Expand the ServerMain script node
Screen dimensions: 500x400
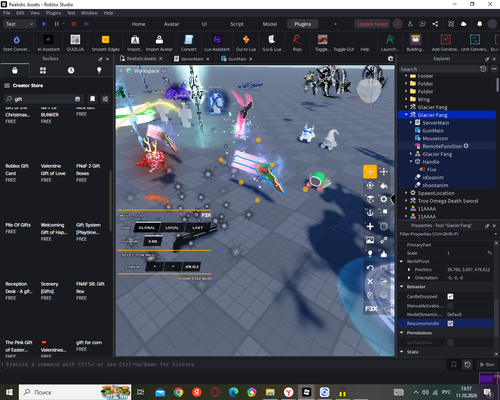click(411, 123)
